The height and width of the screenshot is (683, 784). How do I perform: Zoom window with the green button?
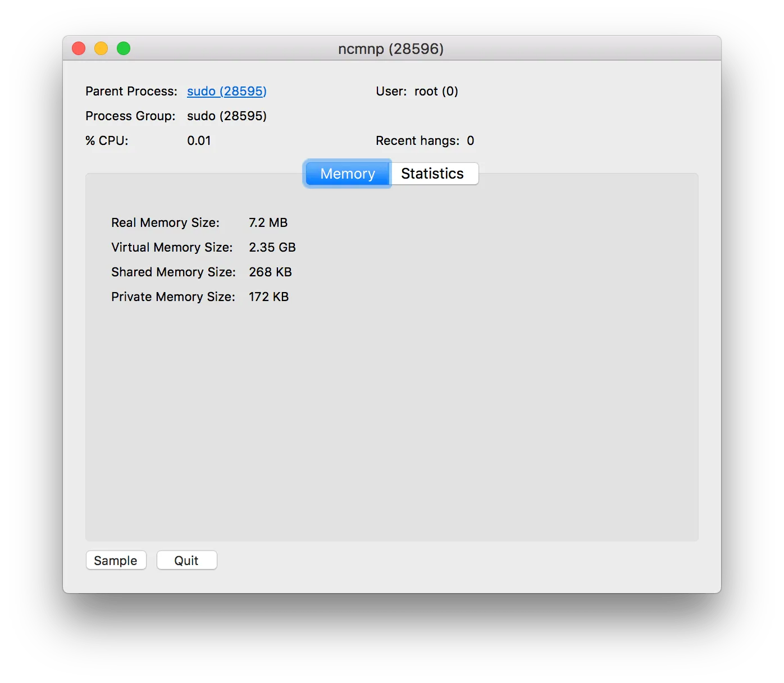[x=124, y=49]
